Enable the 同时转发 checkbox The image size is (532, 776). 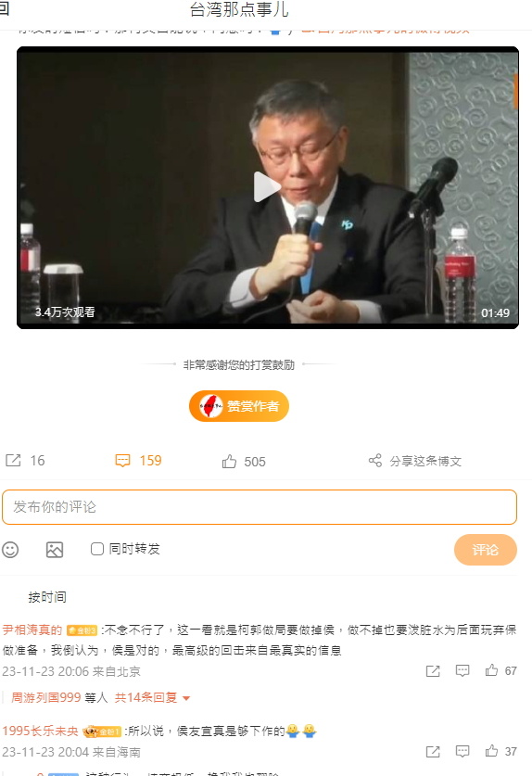pyautogui.click(x=97, y=549)
